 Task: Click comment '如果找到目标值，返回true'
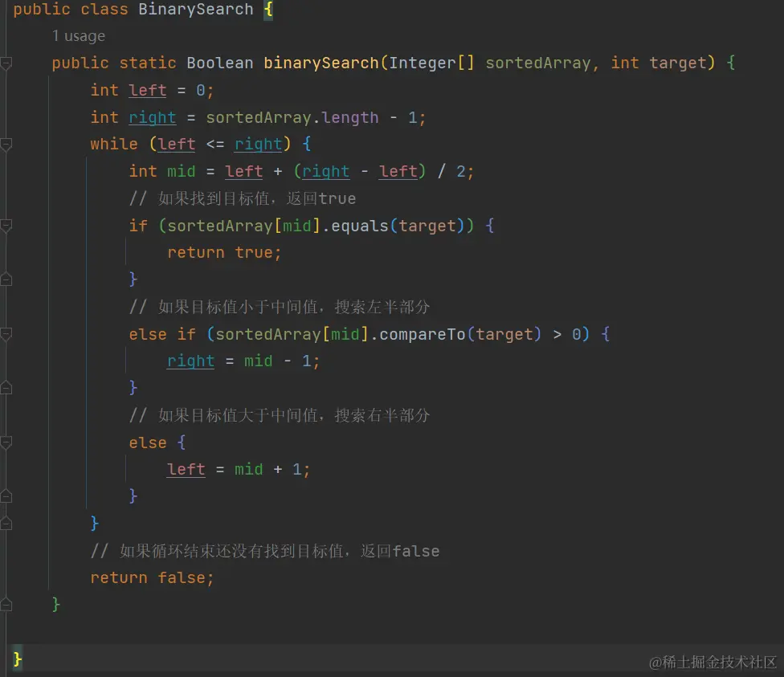pos(243,198)
